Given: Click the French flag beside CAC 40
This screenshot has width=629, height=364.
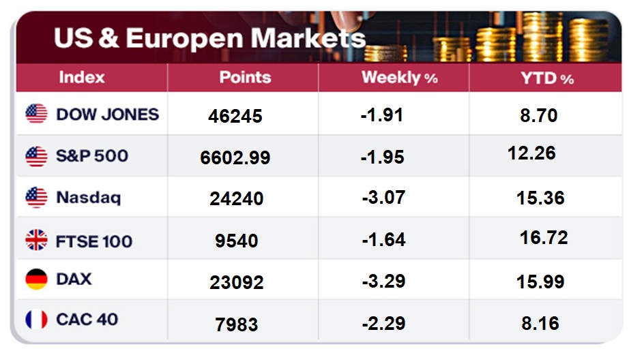Looking at the screenshot, I should pyautogui.click(x=36, y=318).
